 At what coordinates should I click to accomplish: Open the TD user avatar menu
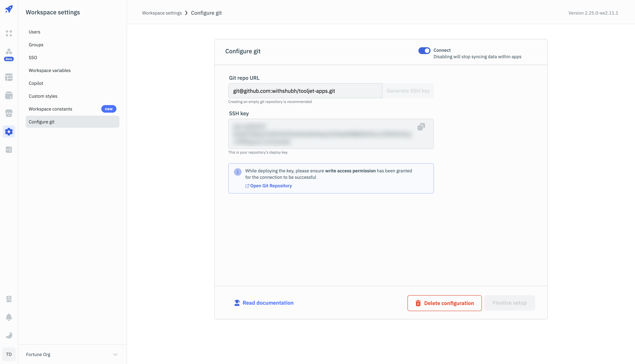click(x=9, y=354)
